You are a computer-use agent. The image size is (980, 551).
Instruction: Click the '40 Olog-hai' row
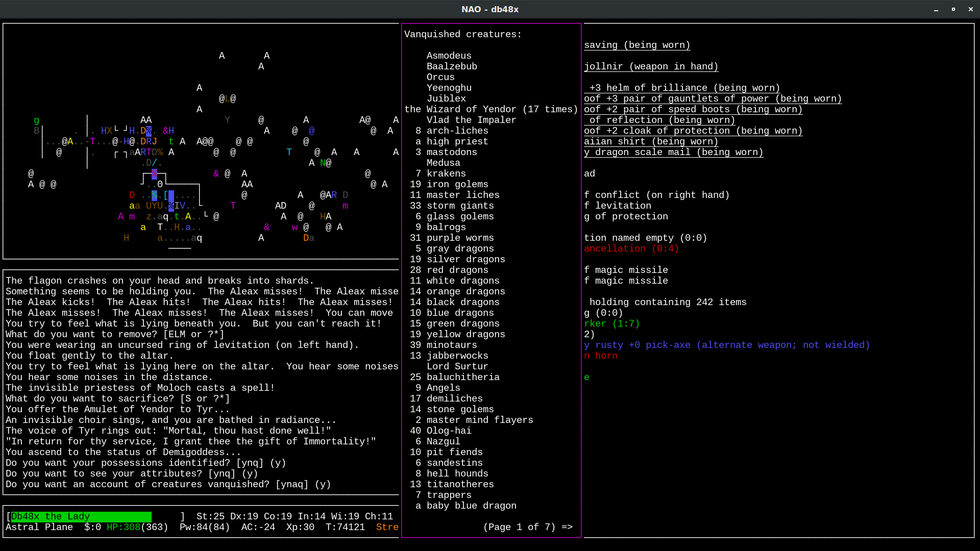(x=440, y=431)
